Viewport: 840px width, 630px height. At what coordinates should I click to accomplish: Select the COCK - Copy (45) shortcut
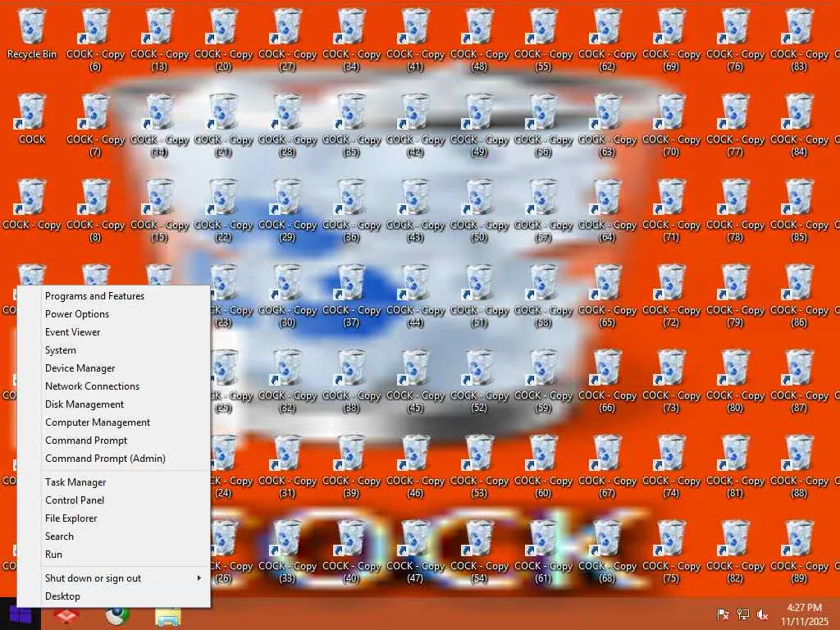coord(415,381)
